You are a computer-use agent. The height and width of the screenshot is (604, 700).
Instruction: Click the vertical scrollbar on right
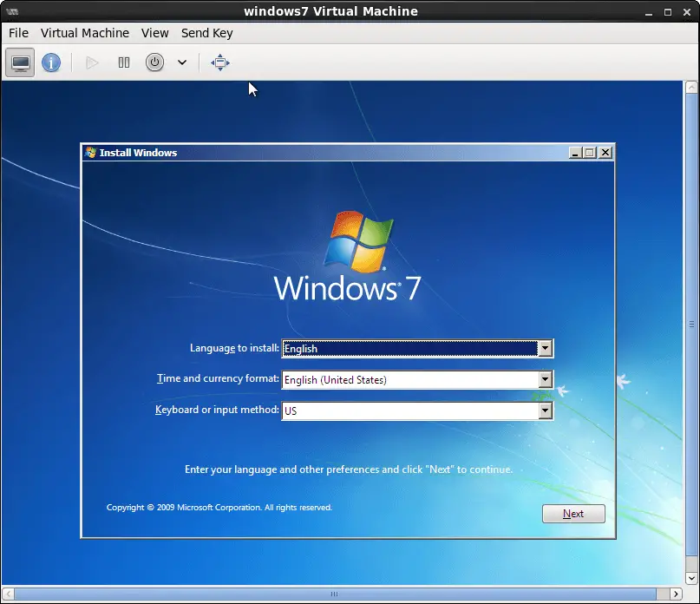click(x=691, y=330)
